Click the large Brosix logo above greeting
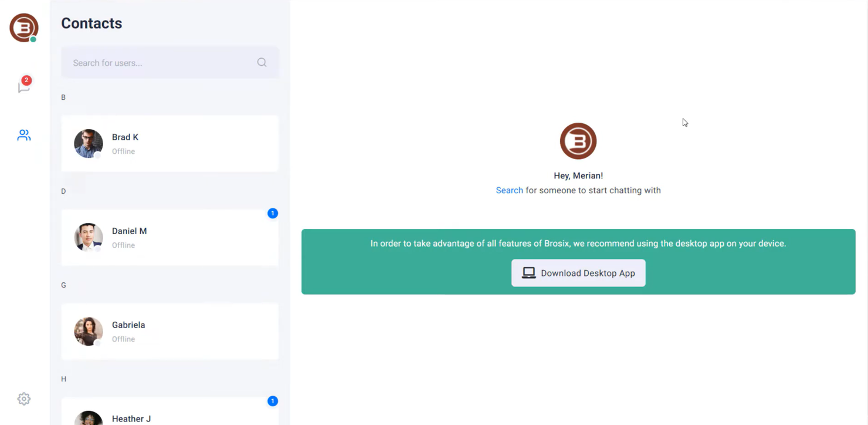The height and width of the screenshot is (425, 868). click(x=578, y=141)
